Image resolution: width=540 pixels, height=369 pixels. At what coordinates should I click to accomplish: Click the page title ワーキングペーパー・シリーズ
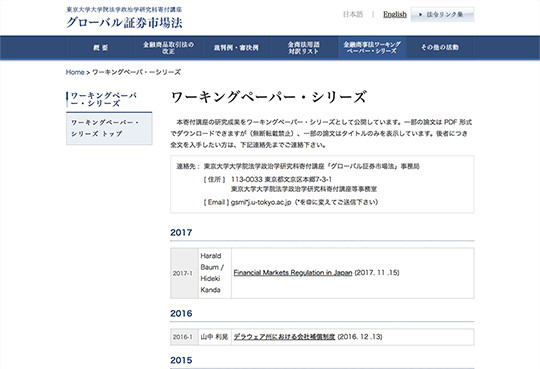tap(269, 97)
